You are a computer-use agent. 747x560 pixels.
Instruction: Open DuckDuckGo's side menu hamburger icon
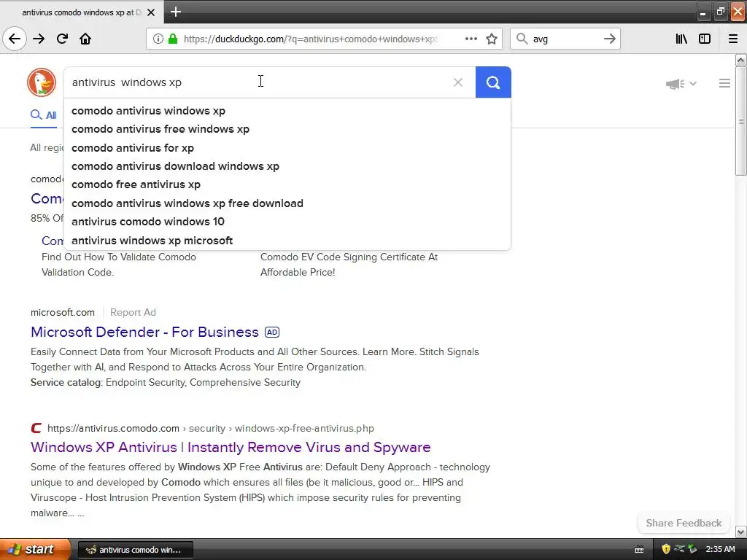(724, 83)
